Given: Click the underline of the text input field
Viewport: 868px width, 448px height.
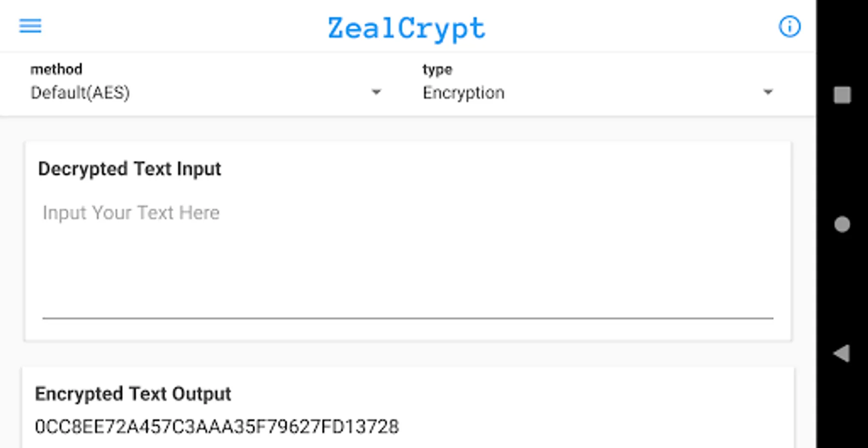Looking at the screenshot, I should 408,317.
